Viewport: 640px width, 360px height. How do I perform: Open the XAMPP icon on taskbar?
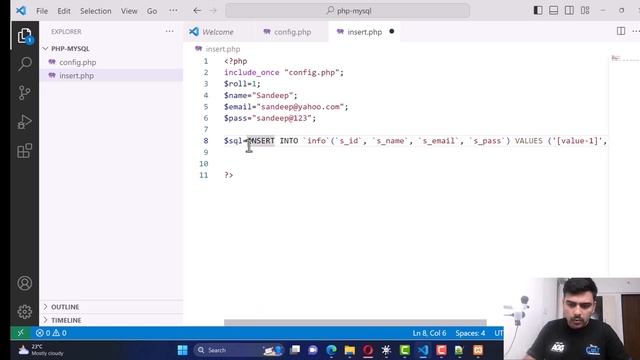coord(478,350)
